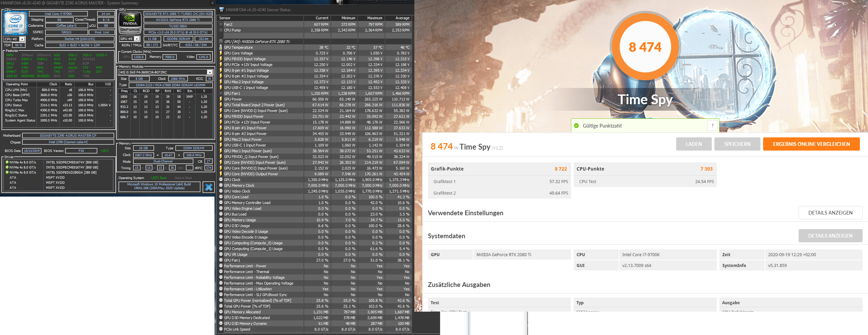Image resolution: width=868 pixels, height=335 pixels.
Task: Click the thermometer icon beside GPU Temperature
Action: [221, 47]
